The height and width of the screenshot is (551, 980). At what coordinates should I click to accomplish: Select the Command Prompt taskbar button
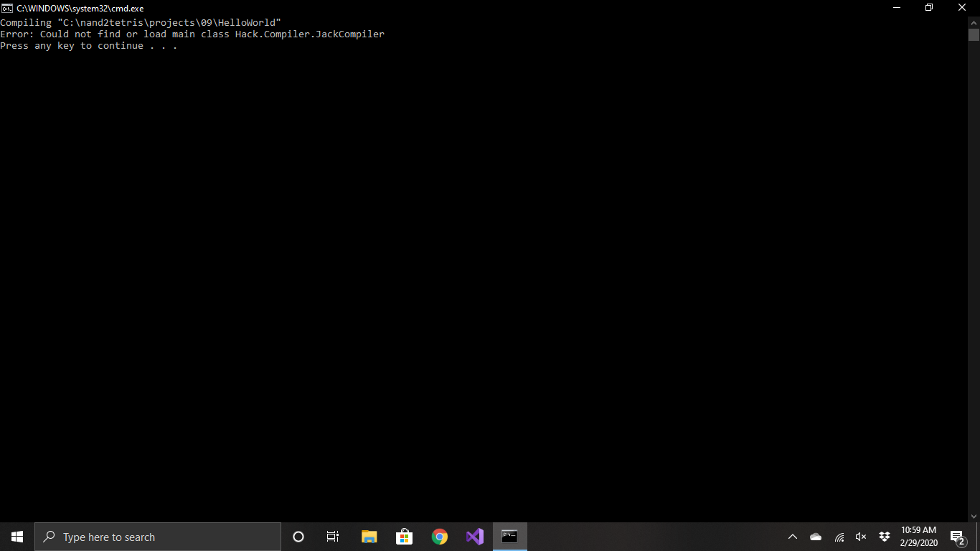tap(510, 537)
